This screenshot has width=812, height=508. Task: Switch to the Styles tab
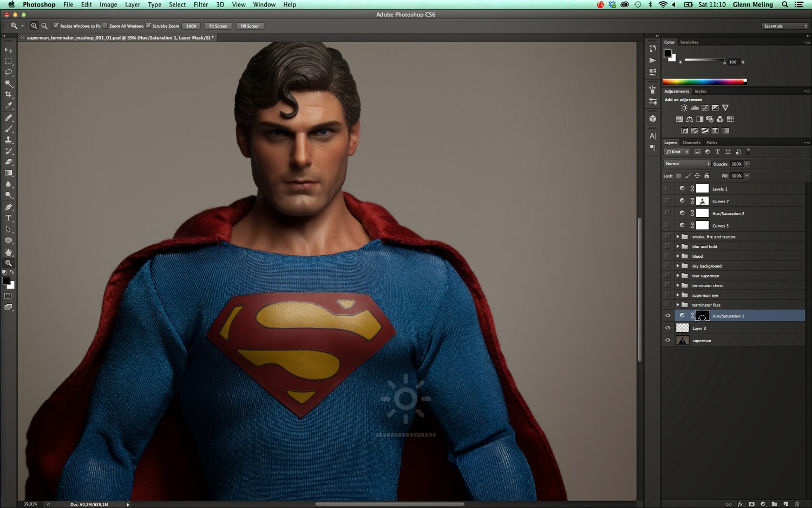click(x=700, y=92)
